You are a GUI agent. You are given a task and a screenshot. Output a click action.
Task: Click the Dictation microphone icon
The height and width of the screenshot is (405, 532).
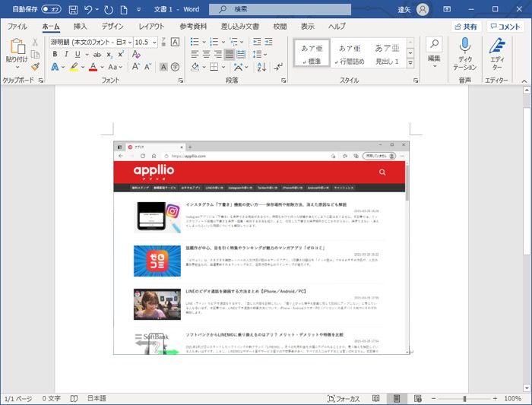click(x=465, y=45)
